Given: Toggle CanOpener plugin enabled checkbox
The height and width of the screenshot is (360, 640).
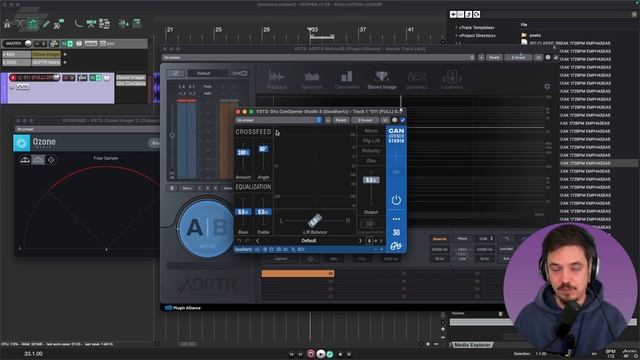Looking at the screenshot, I should pyautogui.click(x=402, y=120).
